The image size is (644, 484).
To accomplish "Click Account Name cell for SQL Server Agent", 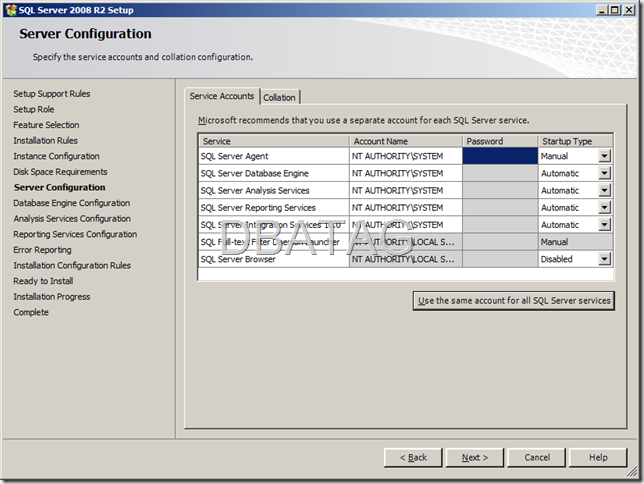I will [x=406, y=156].
